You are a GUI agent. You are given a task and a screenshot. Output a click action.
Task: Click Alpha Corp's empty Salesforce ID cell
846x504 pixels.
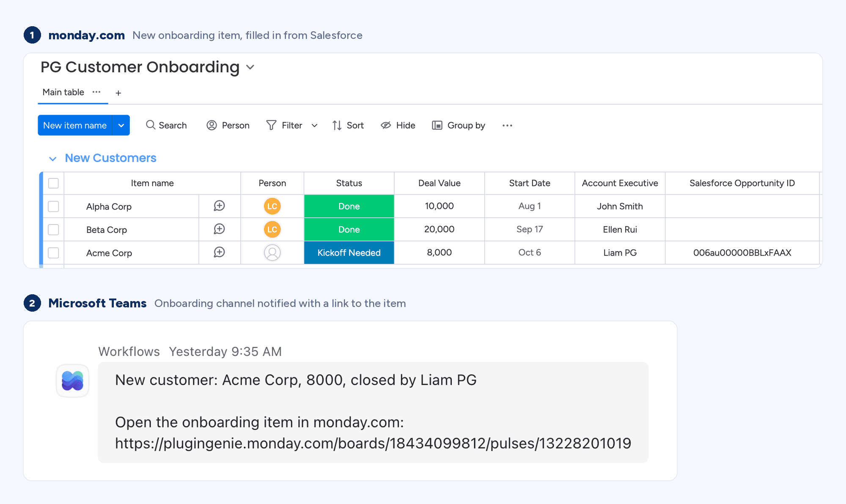[742, 206]
